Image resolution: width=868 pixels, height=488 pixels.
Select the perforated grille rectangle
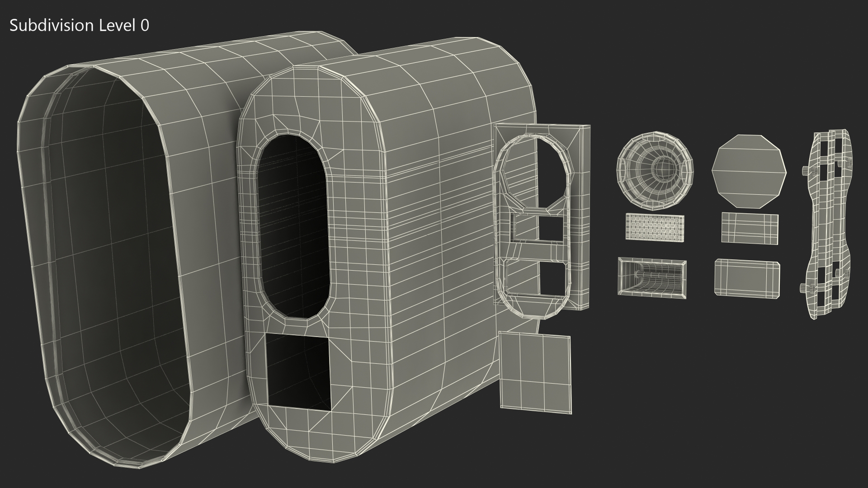655,227
